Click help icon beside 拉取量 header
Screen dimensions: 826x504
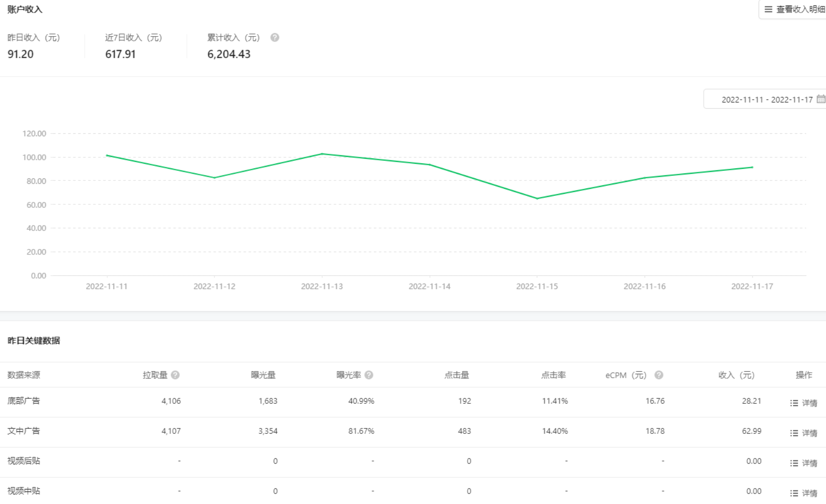point(175,375)
